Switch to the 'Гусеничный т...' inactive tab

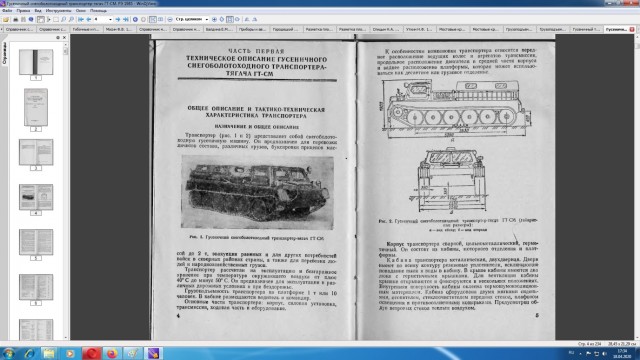[586, 29]
